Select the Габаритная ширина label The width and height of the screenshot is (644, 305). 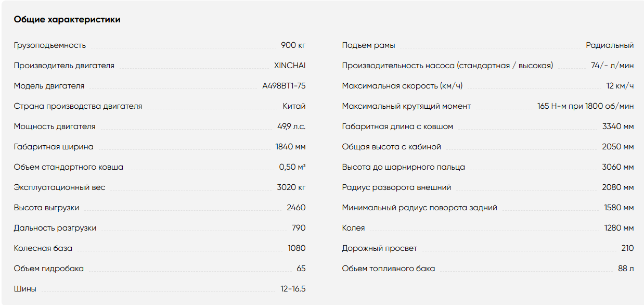(x=54, y=147)
